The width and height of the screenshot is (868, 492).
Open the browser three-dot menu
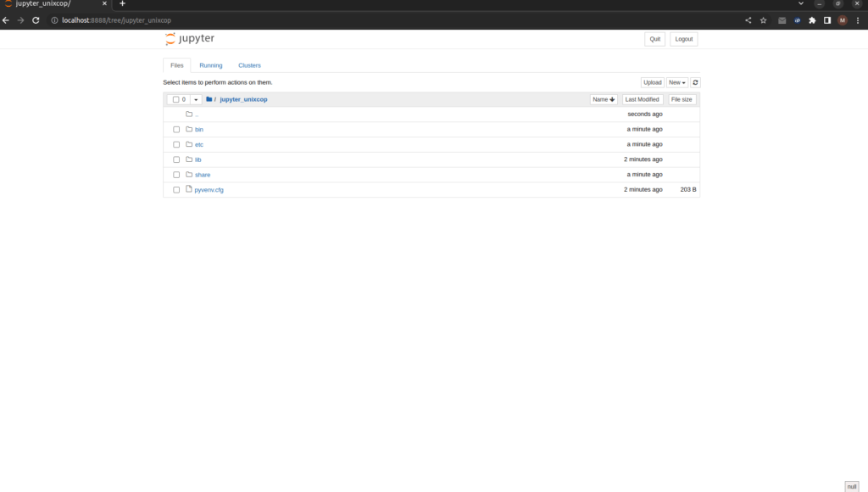(858, 20)
